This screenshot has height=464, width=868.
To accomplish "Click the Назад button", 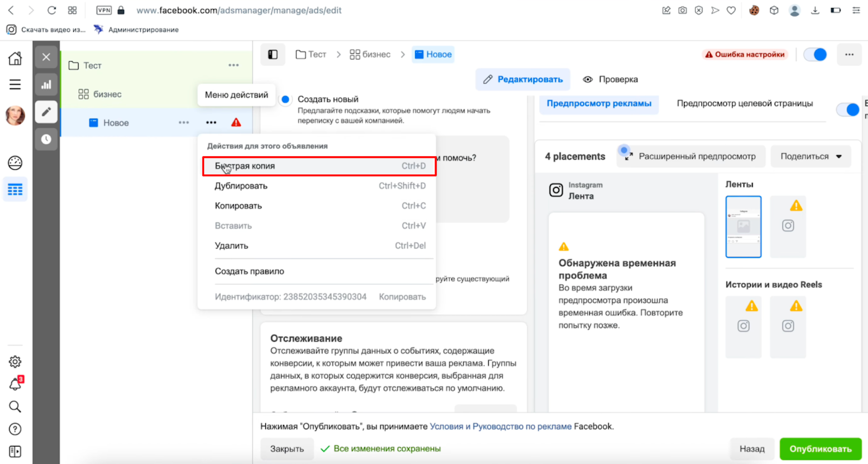I will click(x=752, y=449).
